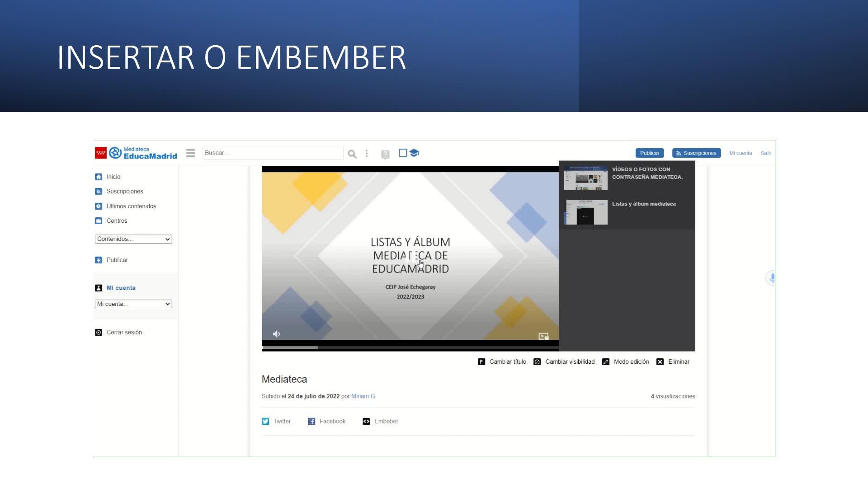Image resolution: width=868 pixels, height=488 pixels.
Task: Click the graduation cap icon
Action: 414,153
